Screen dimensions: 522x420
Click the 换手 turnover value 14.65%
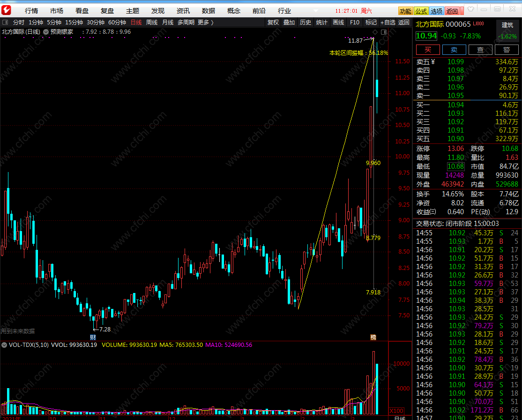tap(453, 194)
